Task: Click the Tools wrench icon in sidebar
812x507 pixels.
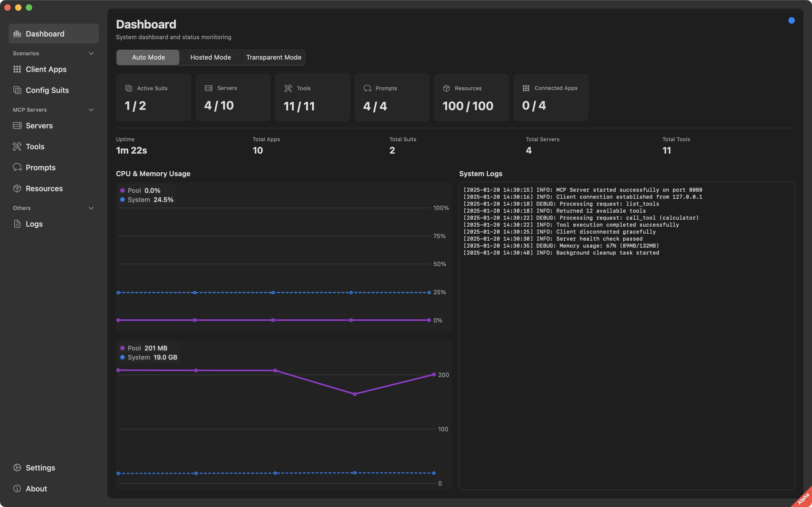Action: click(17, 147)
